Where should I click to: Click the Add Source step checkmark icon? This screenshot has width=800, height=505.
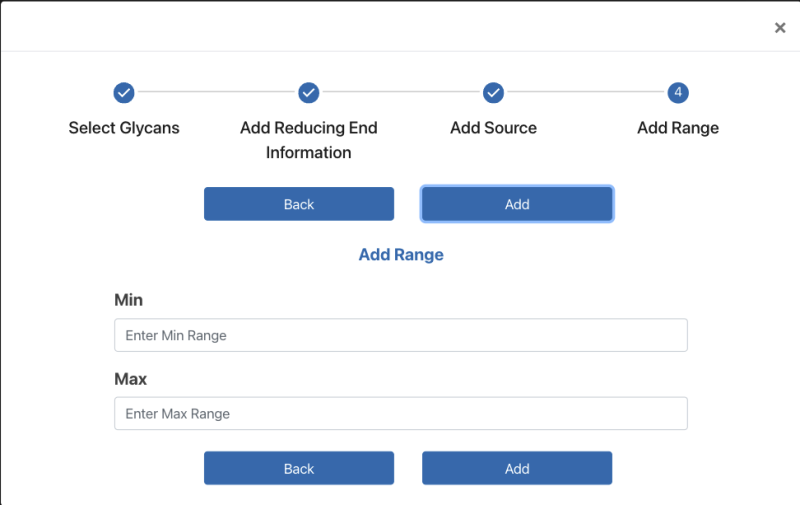(493, 93)
